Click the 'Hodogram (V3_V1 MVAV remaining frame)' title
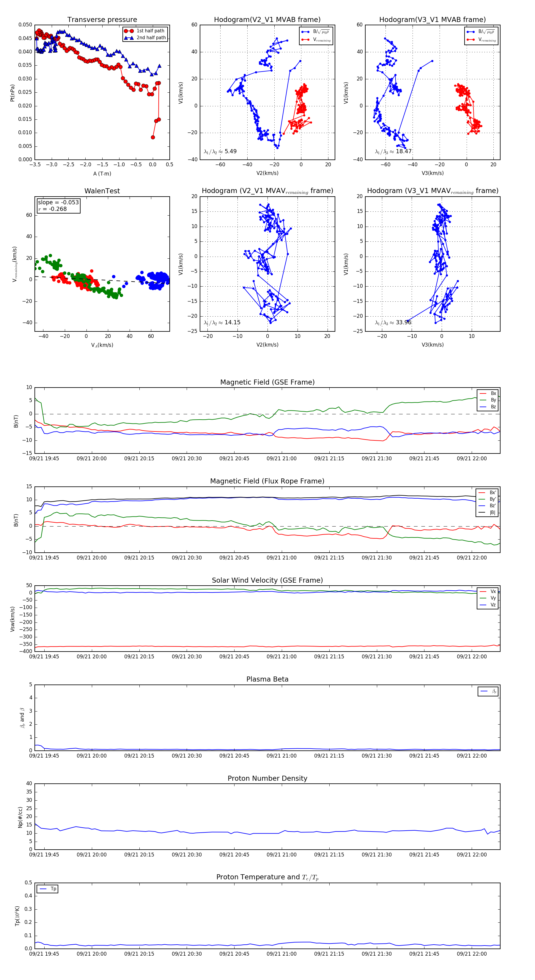Viewport: 535px width, 980px height. pyautogui.click(x=432, y=191)
